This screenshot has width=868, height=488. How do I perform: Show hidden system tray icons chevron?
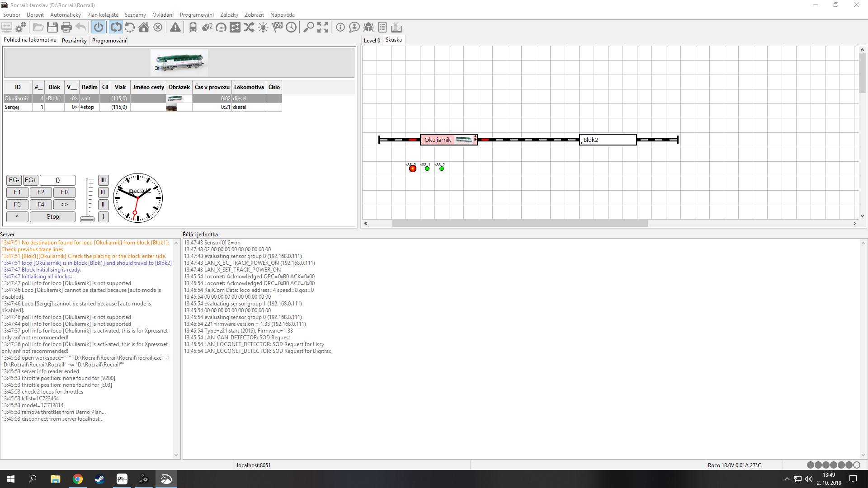tap(787, 479)
